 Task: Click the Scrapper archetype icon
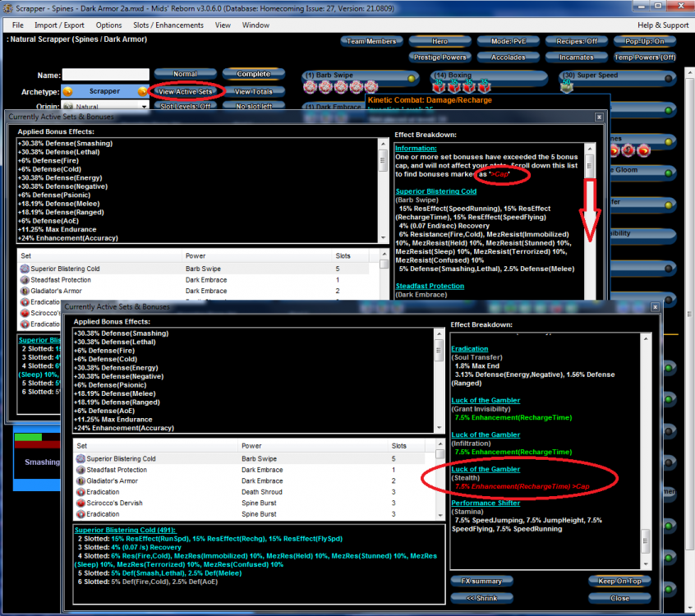tap(68, 91)
